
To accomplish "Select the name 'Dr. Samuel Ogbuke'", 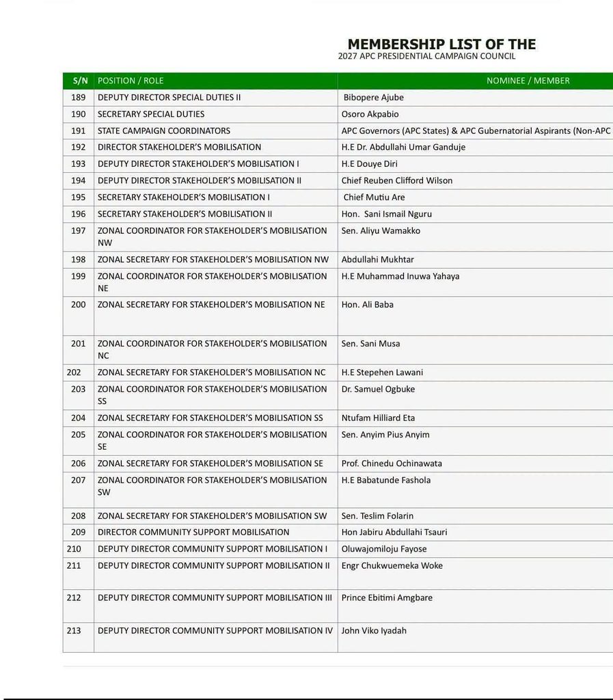I will (378, 389).
